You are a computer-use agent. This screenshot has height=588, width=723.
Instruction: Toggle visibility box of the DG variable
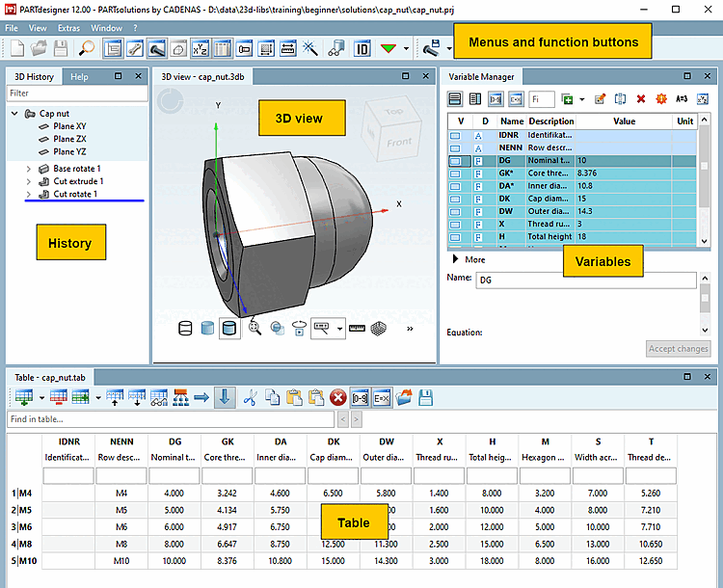(x=456, y=161)
